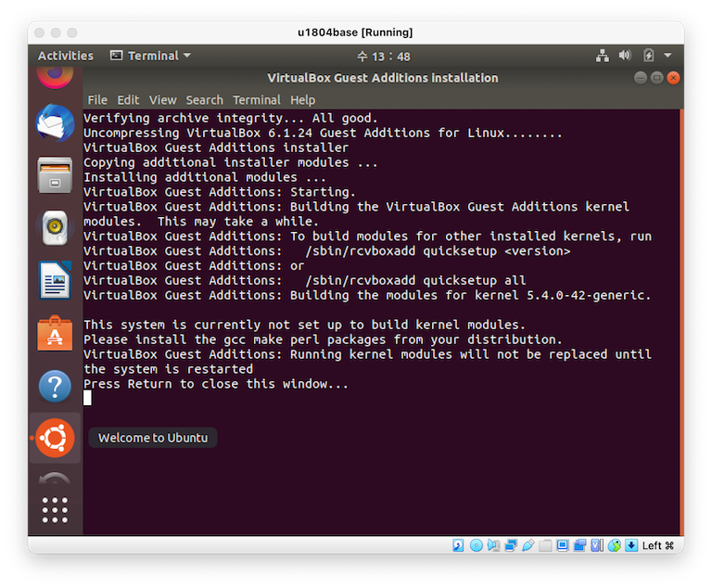Open the mouse integration status icon
Viewport: 712px width, 588px height.
pos(615,545)
